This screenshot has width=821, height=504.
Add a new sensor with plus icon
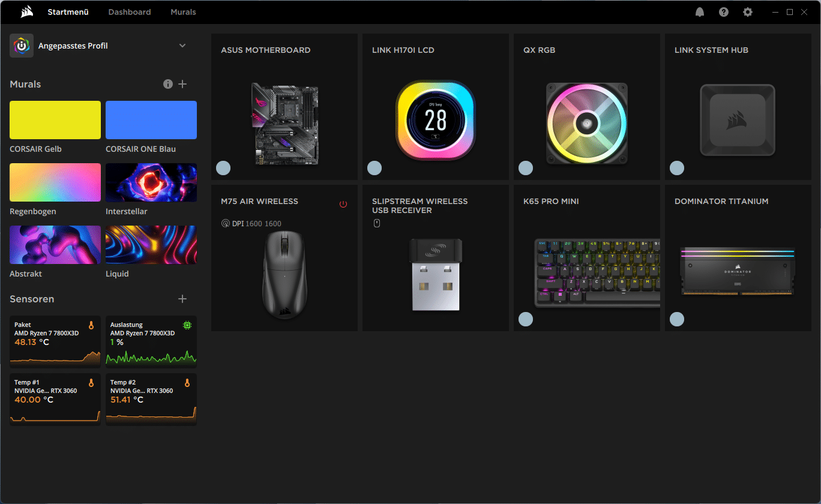pyautogui.click(x=182, y=299)
